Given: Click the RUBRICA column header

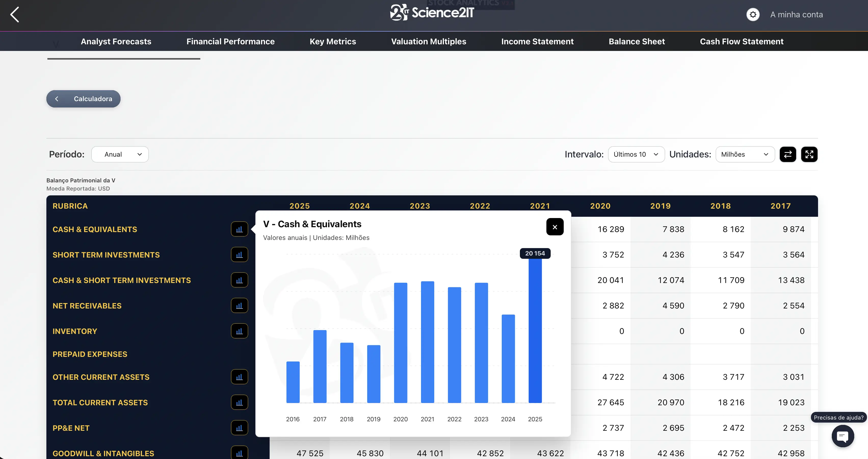Looking at the screenshot, I should tap(70, 206).
